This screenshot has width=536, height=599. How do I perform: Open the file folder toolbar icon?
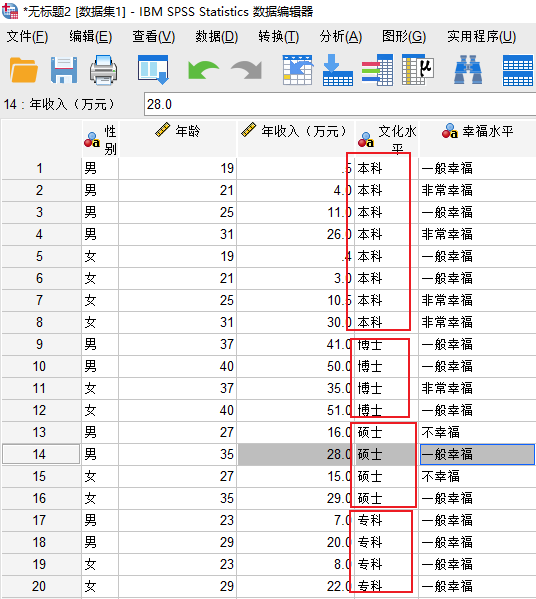point(24,70)
